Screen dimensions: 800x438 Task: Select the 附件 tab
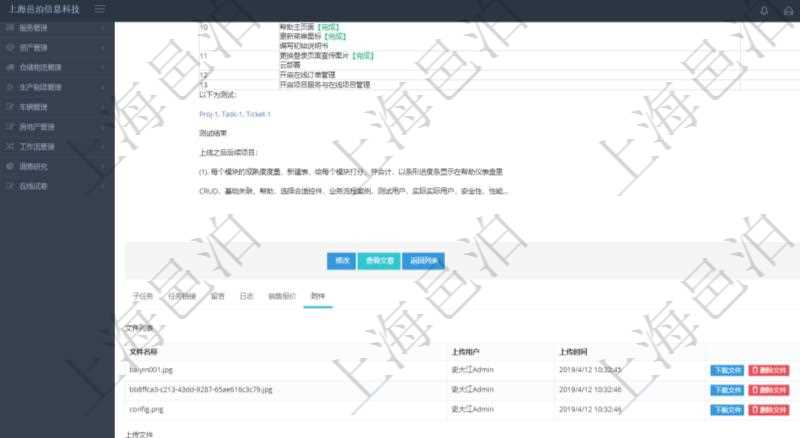point(318,296)
